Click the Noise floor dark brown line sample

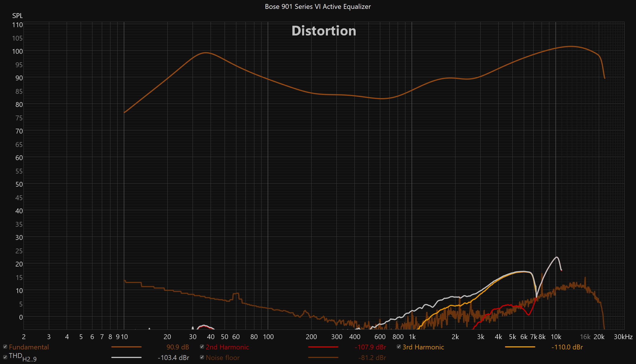(323, 357)
